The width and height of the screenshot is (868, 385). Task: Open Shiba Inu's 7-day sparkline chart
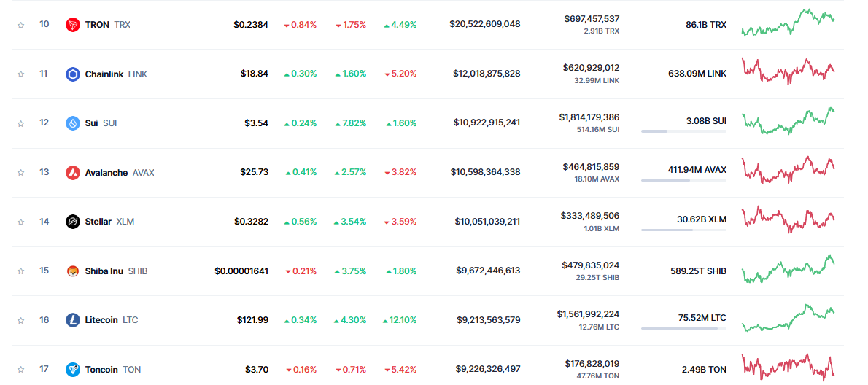[x=788, y=269]
